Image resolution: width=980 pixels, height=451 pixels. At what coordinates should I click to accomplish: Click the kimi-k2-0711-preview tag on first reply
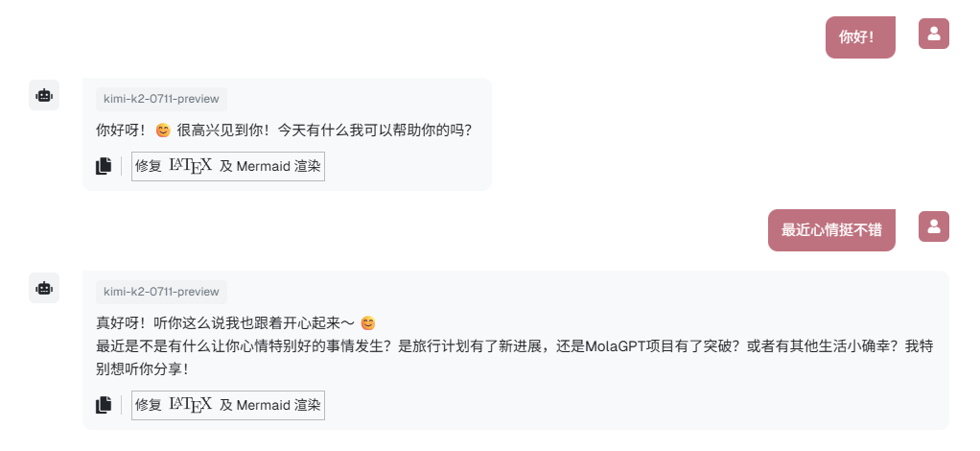pyautogui.click(x=161, y=99)
